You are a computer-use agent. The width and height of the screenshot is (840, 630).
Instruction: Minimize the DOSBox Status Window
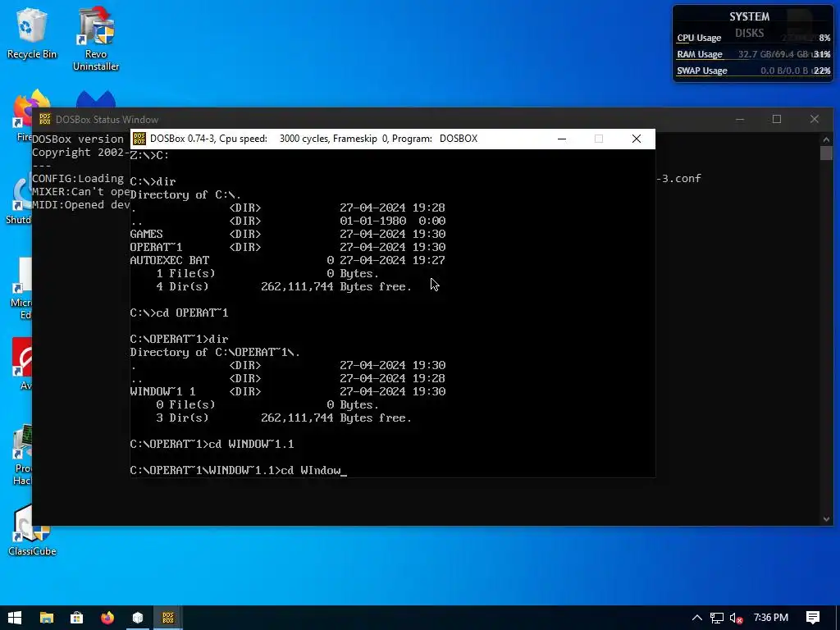(x=740, y=119)
